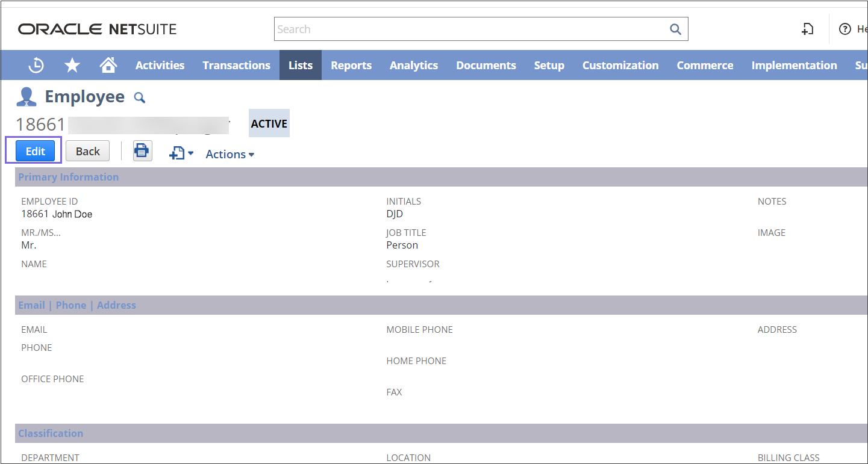868x464 pixels.
Task: Open the Customization menu
Action: coord(620,65)
